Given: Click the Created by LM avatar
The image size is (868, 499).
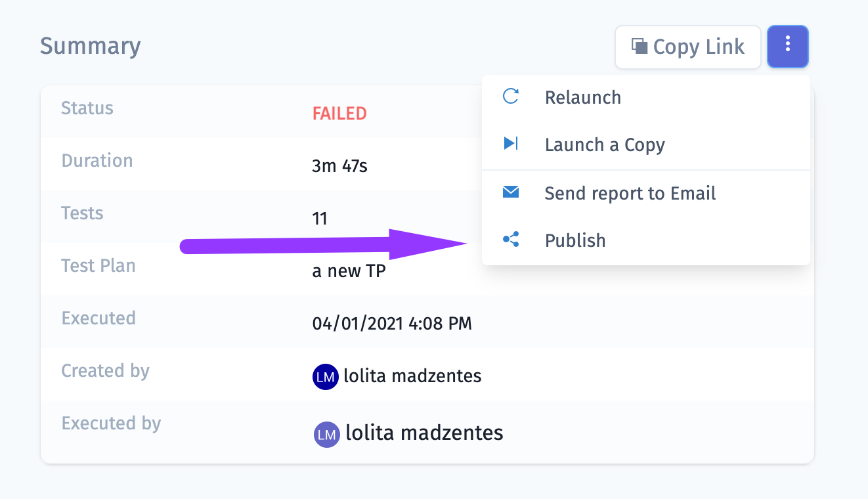Looking at the screenshot, I should (326, 377).
